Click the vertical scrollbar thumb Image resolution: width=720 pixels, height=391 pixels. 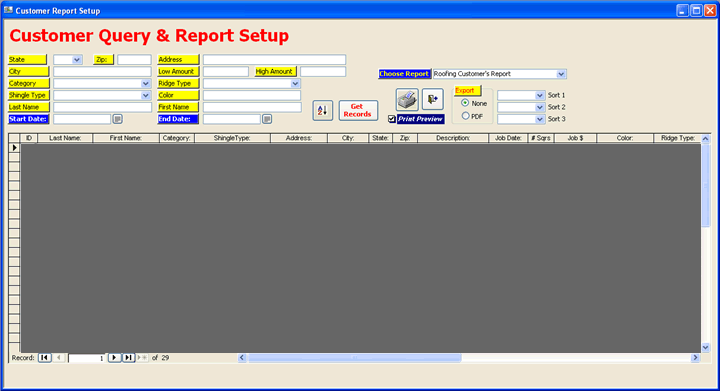[x=706, y=184]
